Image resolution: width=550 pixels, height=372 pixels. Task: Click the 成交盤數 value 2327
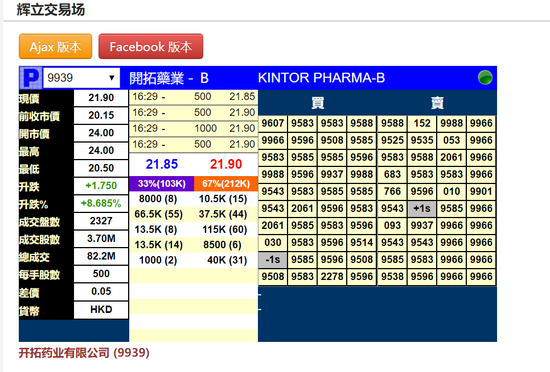point(101,221)
